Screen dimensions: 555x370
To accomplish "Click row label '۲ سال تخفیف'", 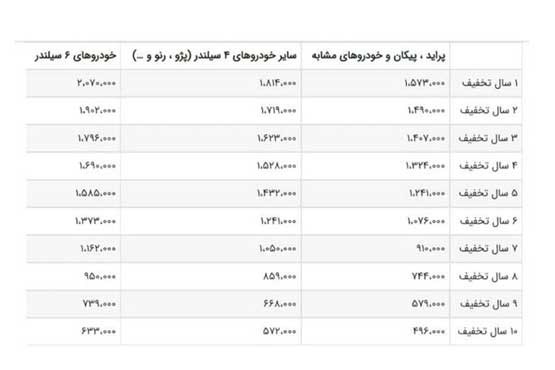I will [488, 110].
